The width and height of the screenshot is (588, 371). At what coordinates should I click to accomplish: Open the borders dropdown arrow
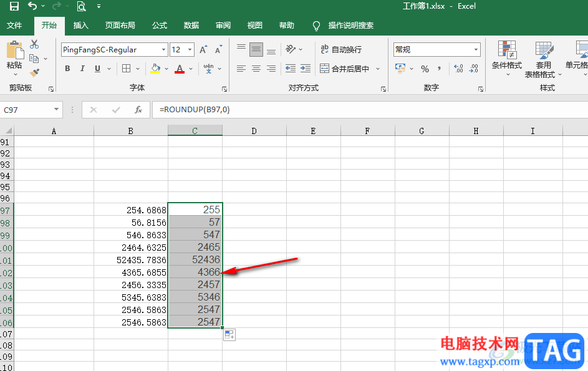coord(138,69)
